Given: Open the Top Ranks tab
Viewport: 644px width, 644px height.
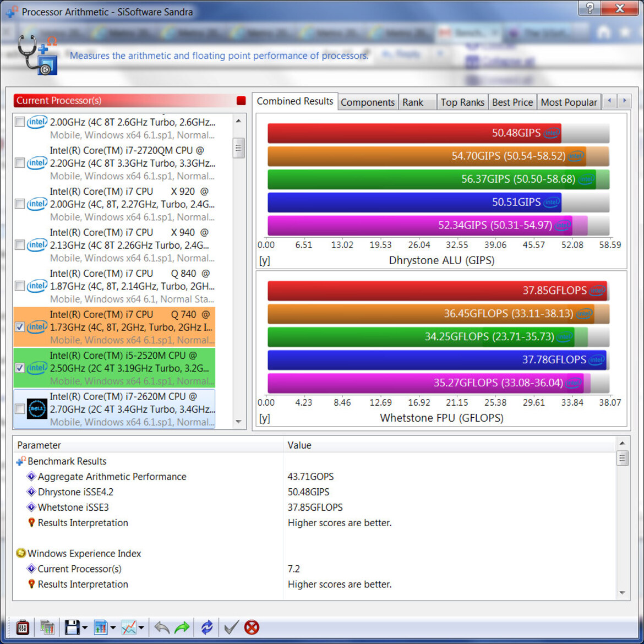Looking at the screenshot, I should [x=462, y=102].
